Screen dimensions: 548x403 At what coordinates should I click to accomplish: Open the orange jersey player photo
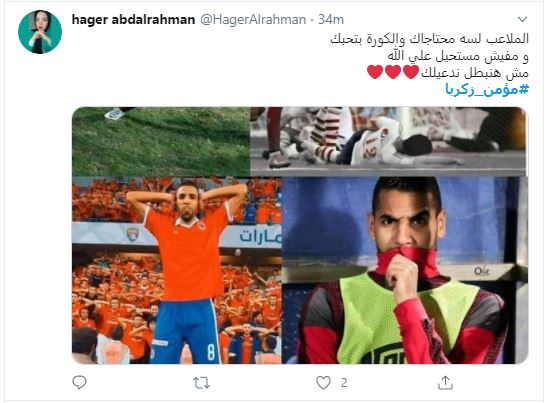(176, 270)
